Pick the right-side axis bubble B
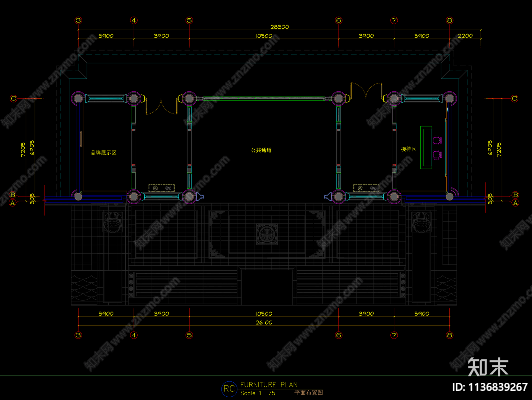 tap(515, 195)
